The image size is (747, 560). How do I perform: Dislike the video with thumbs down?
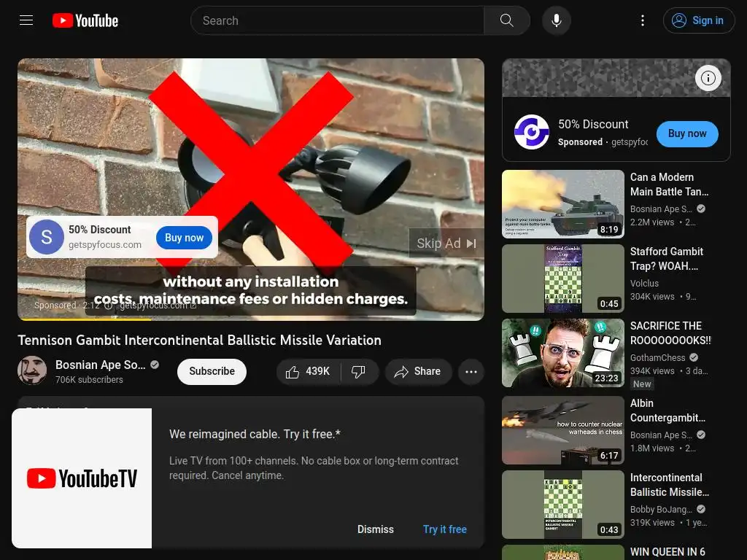point(358,371)
